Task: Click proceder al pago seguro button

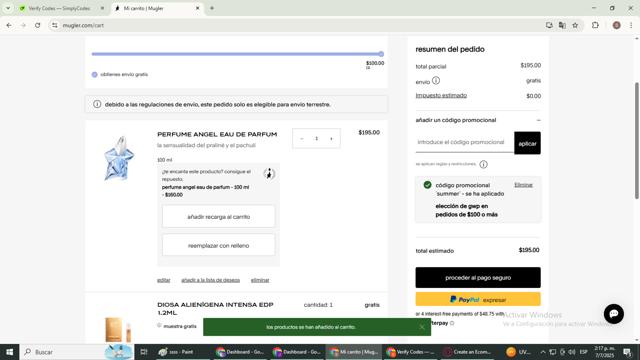Action: (478, 278)
